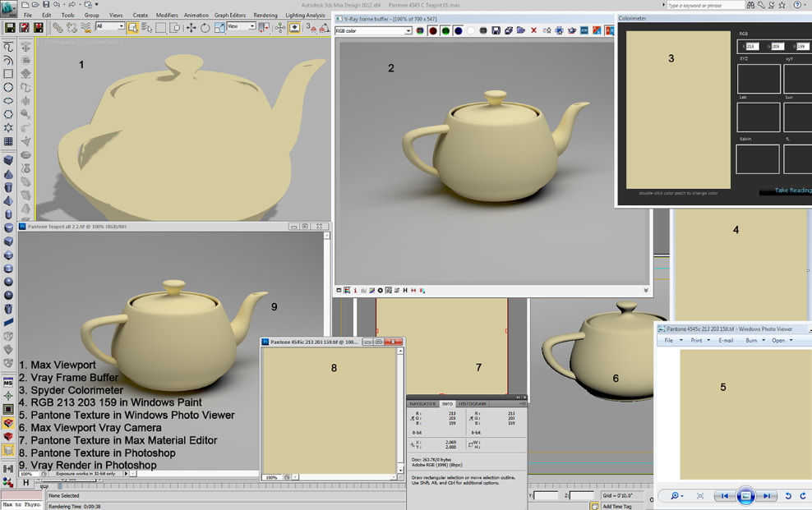Click Add Time Tag in 3ds Max status bar
This screenshot has width=812, height=510.
pyautogui.click(x=616, y=507)
